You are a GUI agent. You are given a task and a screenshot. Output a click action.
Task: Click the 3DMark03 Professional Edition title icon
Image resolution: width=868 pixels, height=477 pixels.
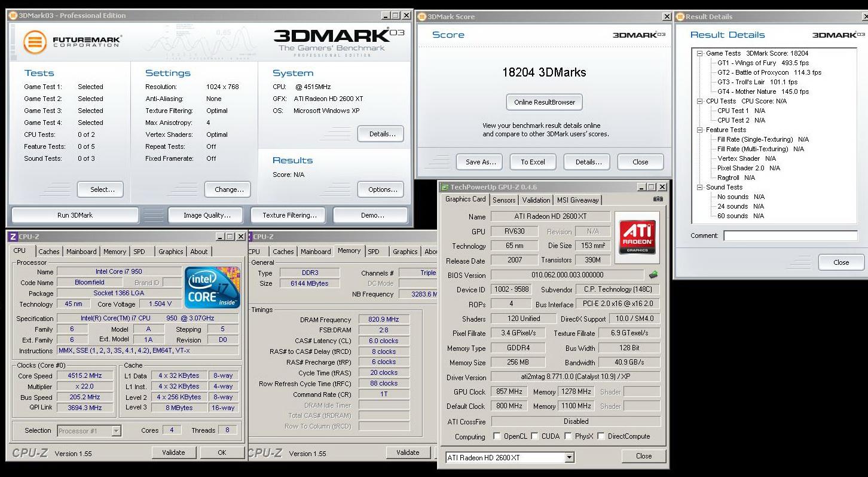click(13, 16)
